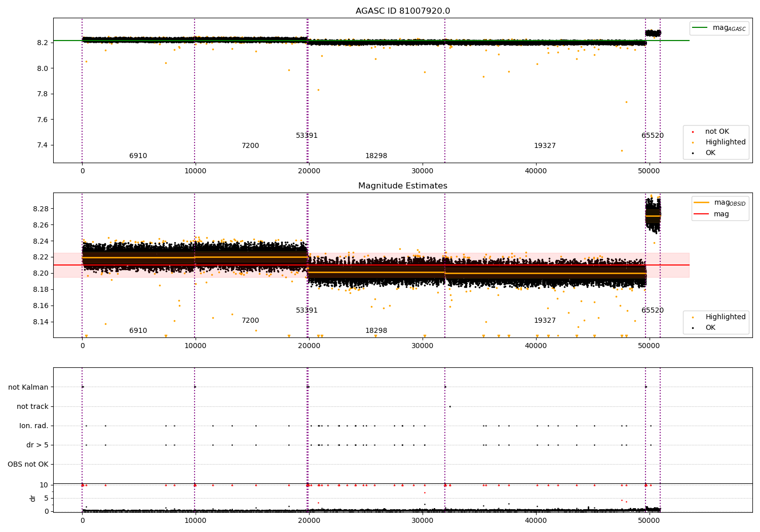Click x-tick 30000 beneath the bottom plot
The height and width of the screenshot is (532, 760).
point(423,521)
